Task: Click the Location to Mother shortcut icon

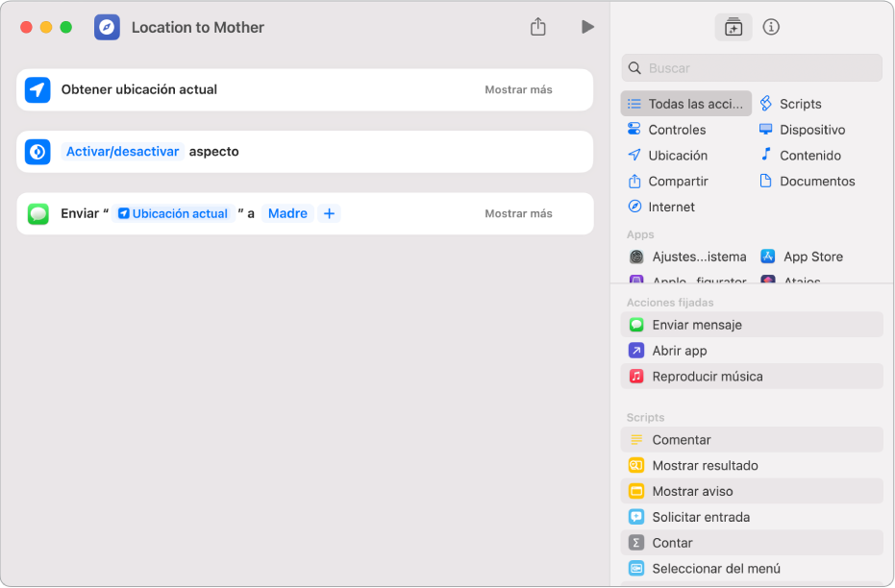Action: [107, 27]
